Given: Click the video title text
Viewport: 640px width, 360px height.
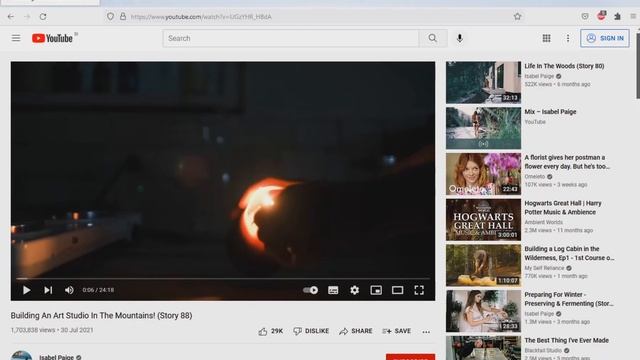Looking at the screenshot, I should click(x=101, y=316).
